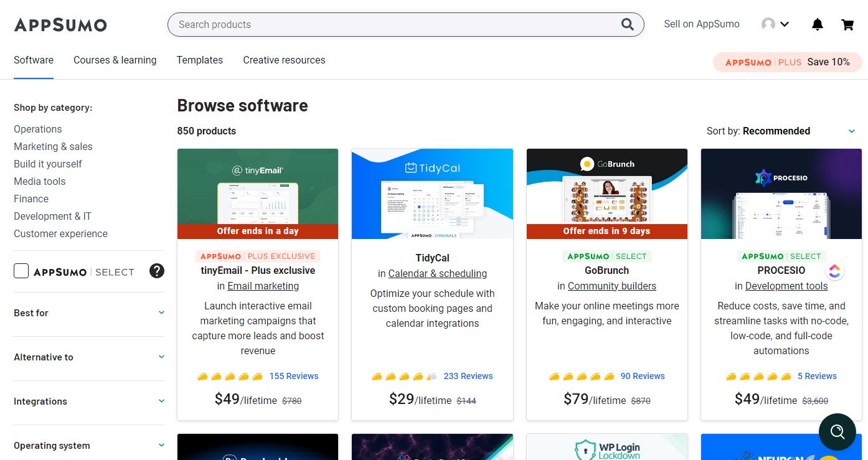
Task: Click the $29/lifetime price on TidyCal
Action: [x=420, y=400]
